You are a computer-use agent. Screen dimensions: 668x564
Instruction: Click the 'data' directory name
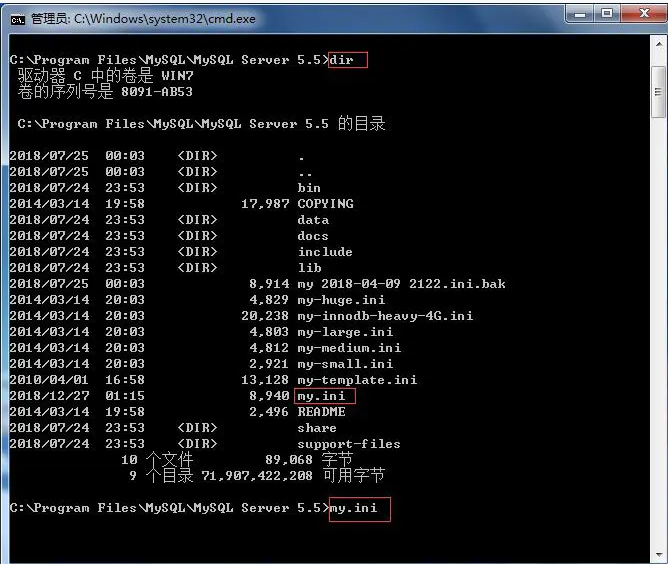313,220
